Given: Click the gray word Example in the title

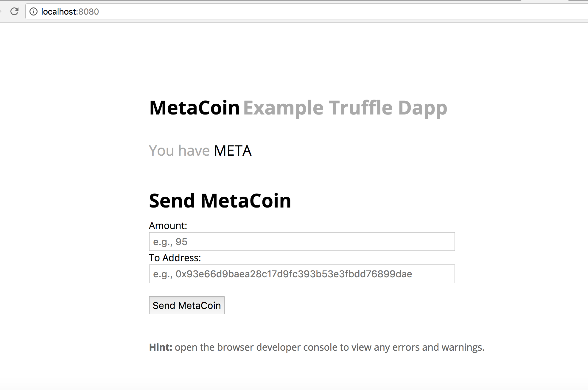Looking at the screenshot, I should (283, 108).
